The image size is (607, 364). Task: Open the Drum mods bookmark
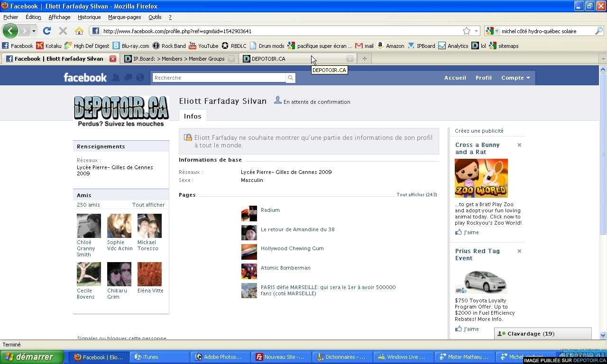tap(267, 46)
